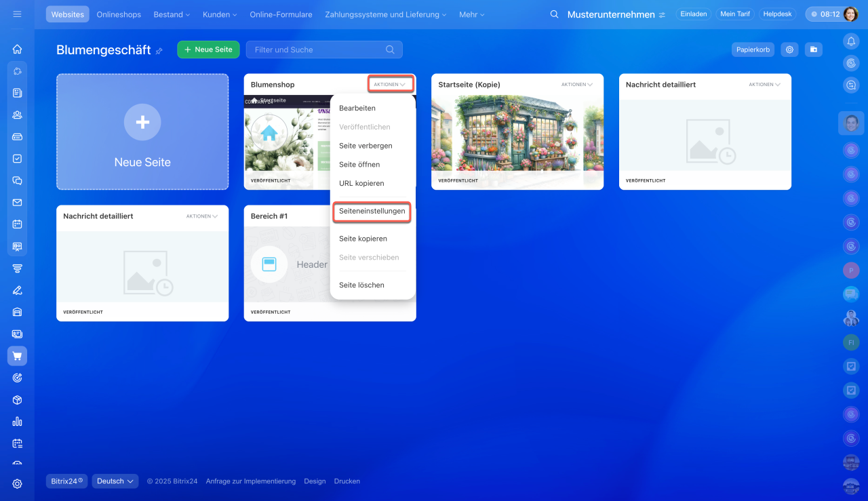Image resolution: width=868 pixels, height=501 pixels.
Task: Open the pen signature sidebar icon
Action: [x=17, y=290]
